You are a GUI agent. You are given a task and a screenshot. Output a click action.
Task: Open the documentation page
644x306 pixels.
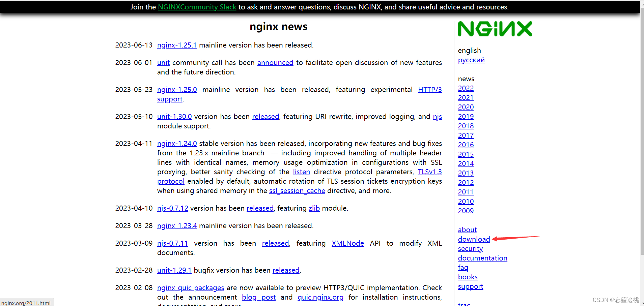tap(482, 258)
